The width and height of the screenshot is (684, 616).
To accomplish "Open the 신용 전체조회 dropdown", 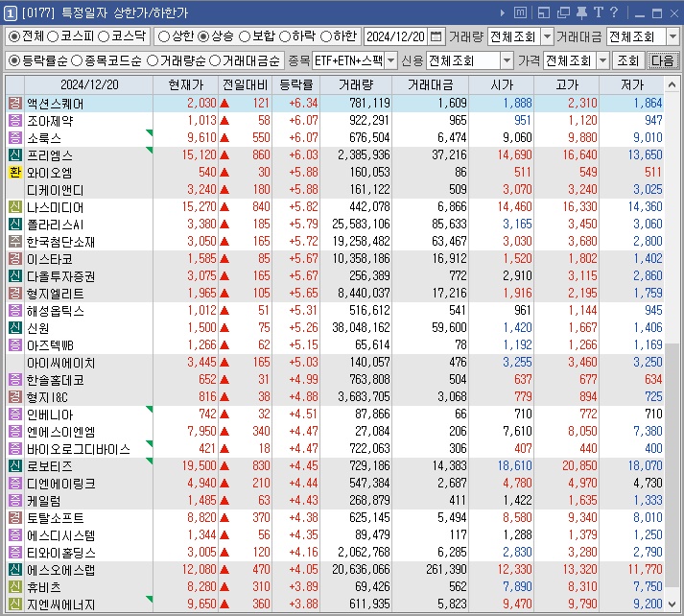I will 507,60.
